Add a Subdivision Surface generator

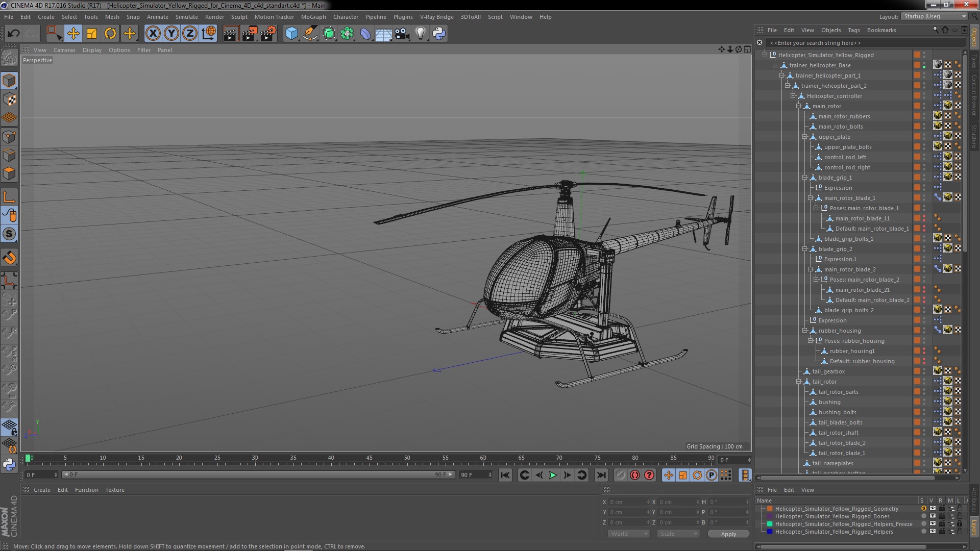coord(329,34)
